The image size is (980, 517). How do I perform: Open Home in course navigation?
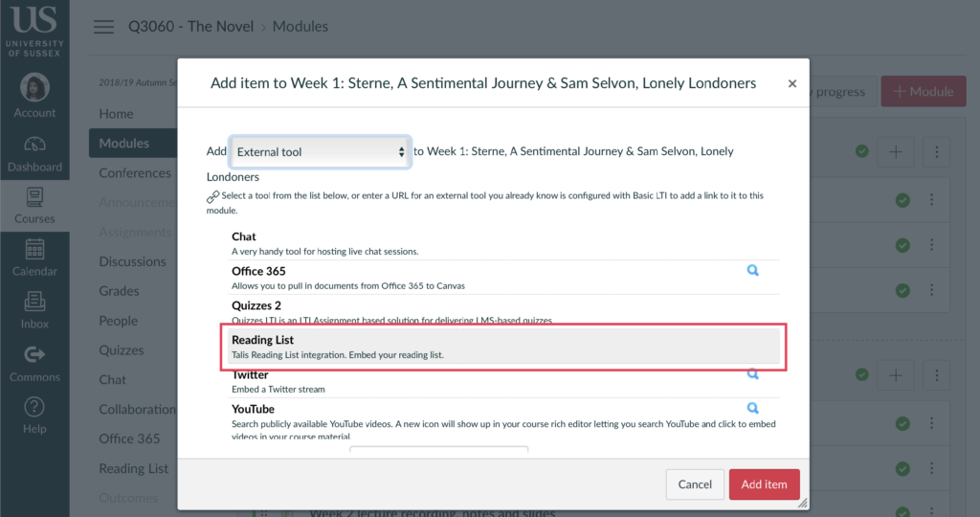116,114
